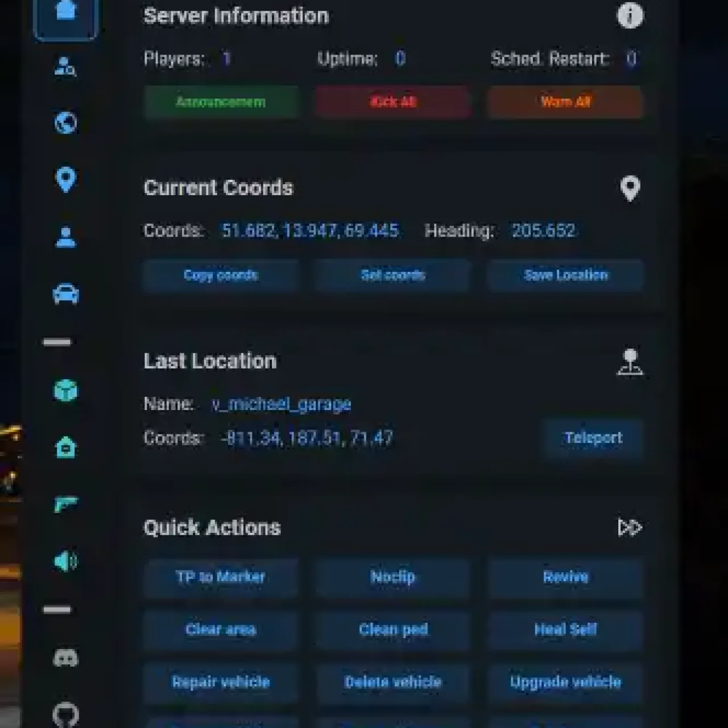Open the globe world sidebar icon
Screen dimensions: 728x728
tap(65, 123)
